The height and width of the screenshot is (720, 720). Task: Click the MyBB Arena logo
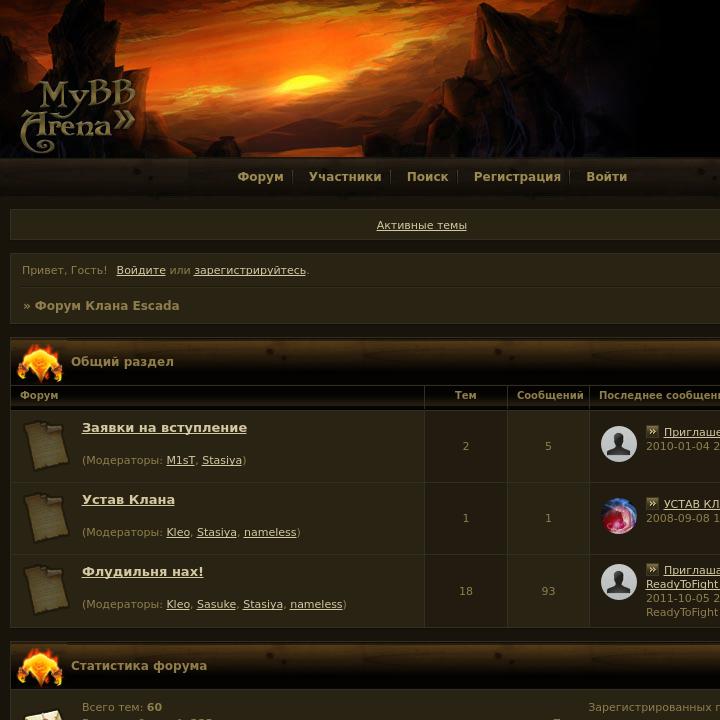(78, 116)
